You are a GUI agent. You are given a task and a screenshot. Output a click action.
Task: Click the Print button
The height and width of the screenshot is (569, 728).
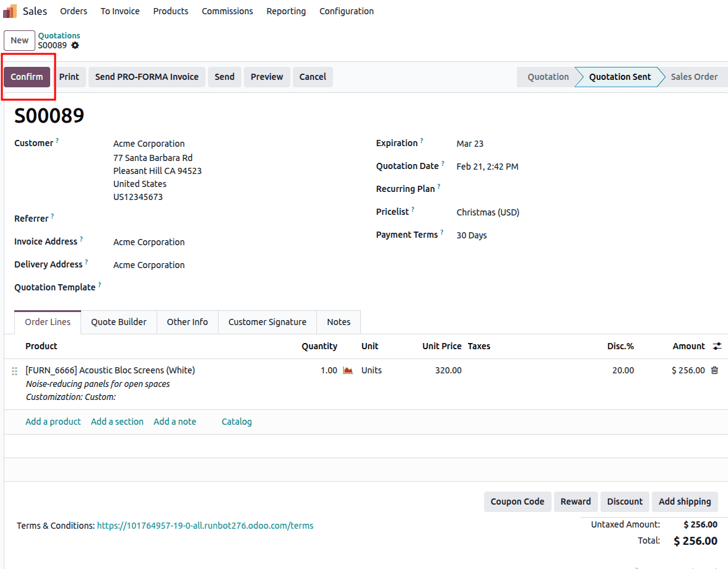pyautogui.click(x=69, y=77)
